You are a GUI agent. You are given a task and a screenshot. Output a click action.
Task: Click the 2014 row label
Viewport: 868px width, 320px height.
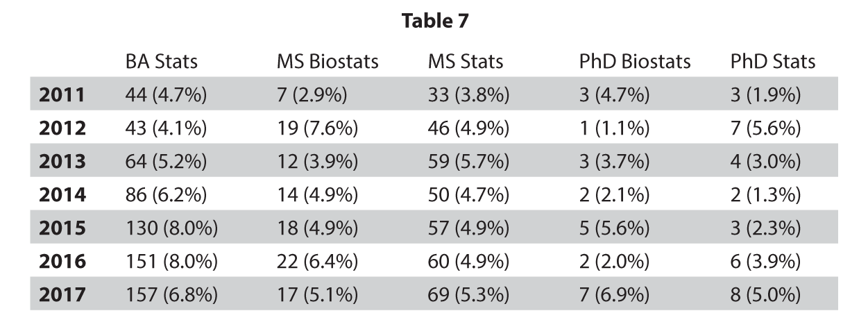coord(62,195)
